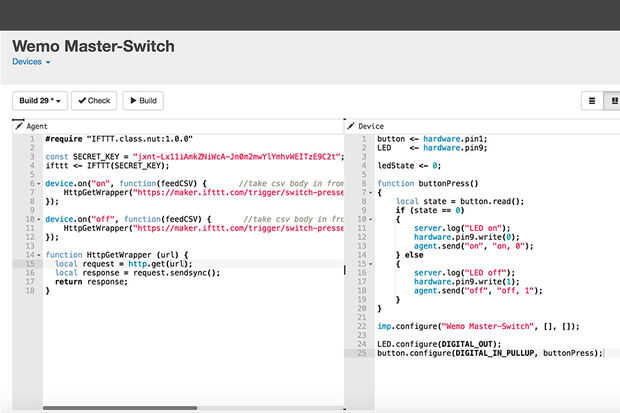Click the server.log("LED off") line
The height and width of the screenshot is (413, 620).
click(465, 273)
